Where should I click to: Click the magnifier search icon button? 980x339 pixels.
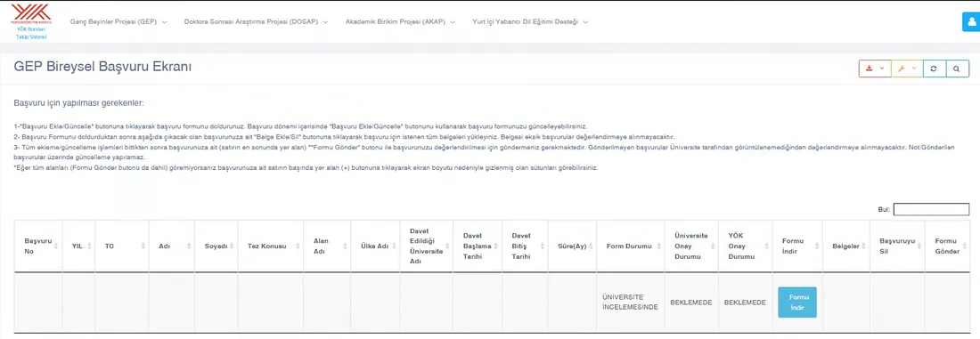[x=957, y=68]
